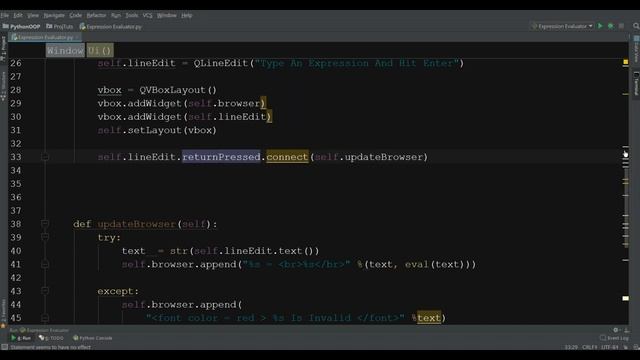Open the Navigate menu
The height and width of the screenshot is (360, 640).
click(54, 15)
